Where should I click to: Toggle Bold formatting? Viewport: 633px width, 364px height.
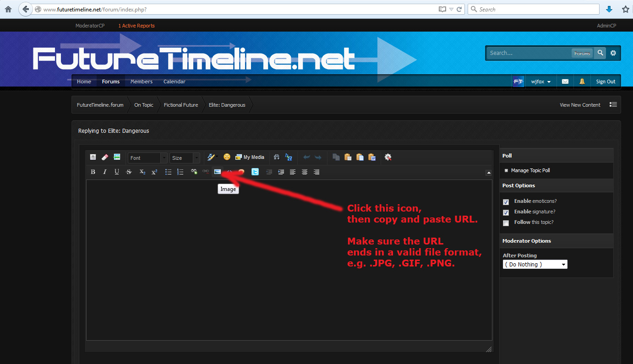(93, 172)
